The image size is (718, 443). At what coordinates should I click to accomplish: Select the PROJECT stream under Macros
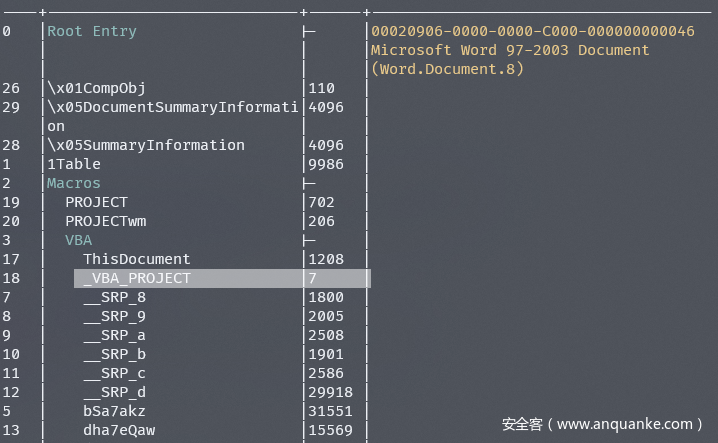tap(97, 202)
